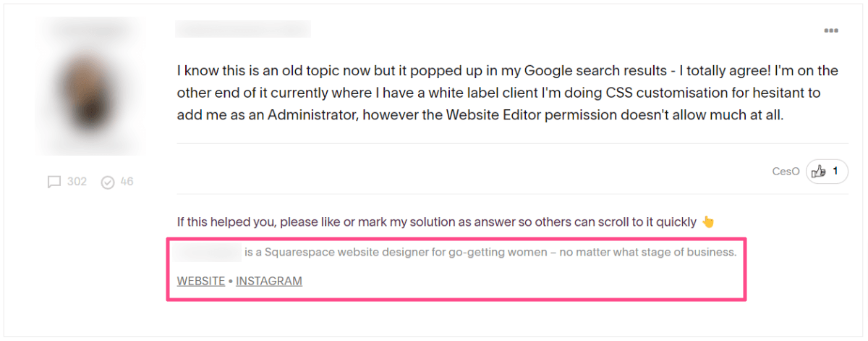This screenshot has width=868, height=341.
Task: Click the speech bubble posts icon
Action: [x=54, y=182]
